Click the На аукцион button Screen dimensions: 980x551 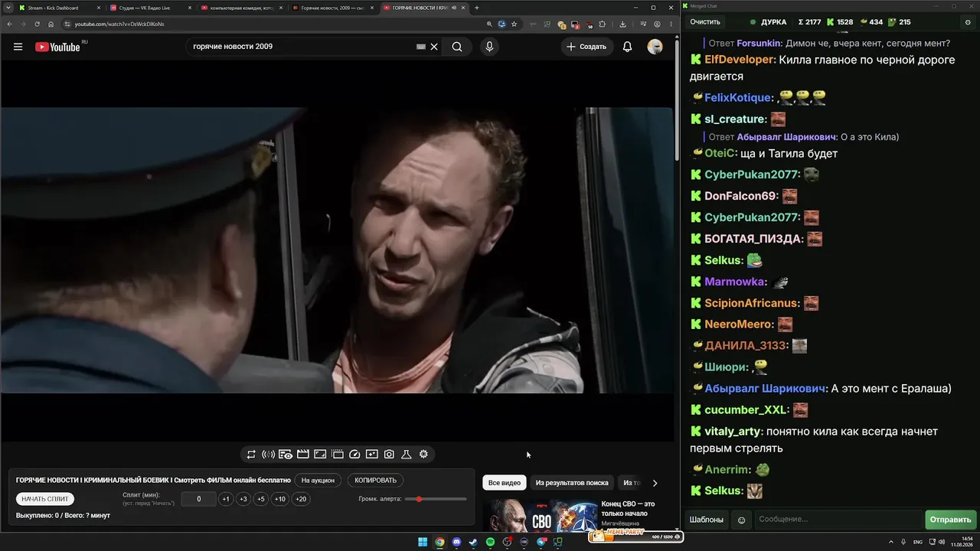click(x=318, y=481)
